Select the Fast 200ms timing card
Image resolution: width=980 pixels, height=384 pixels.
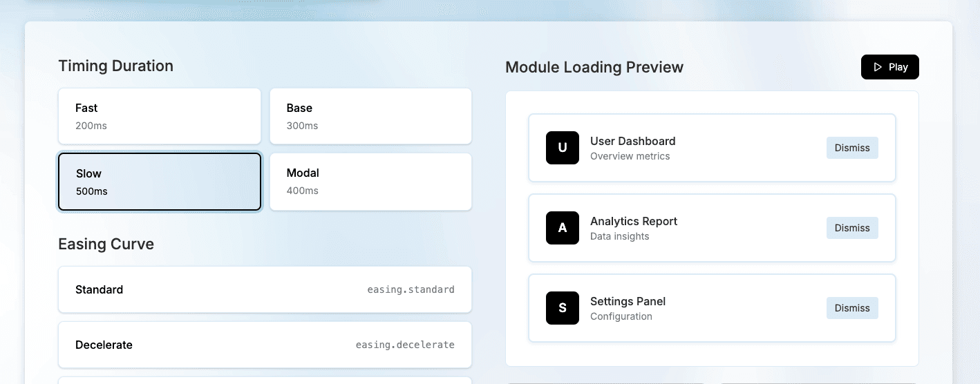tap(160, 116)
